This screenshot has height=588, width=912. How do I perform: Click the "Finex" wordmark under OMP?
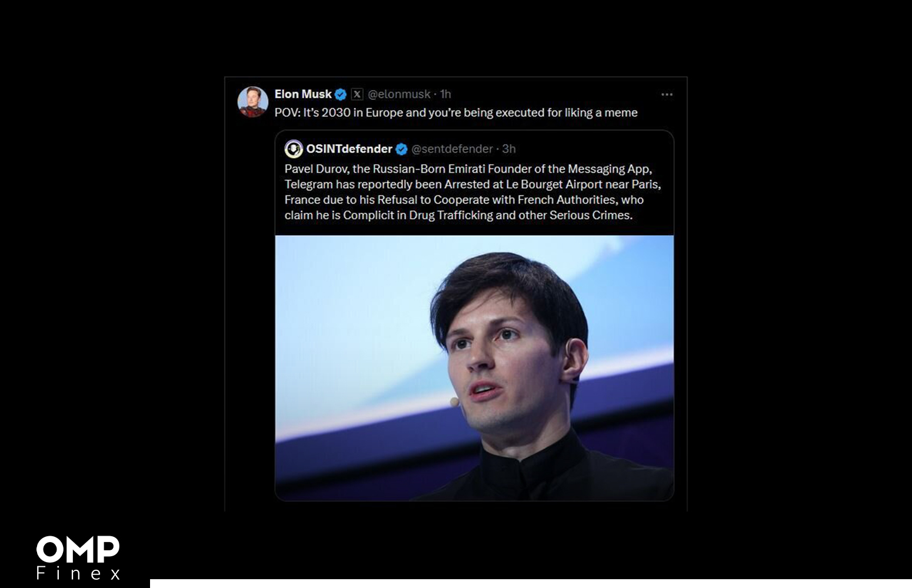pyautogui.click(x=78, y=573)
